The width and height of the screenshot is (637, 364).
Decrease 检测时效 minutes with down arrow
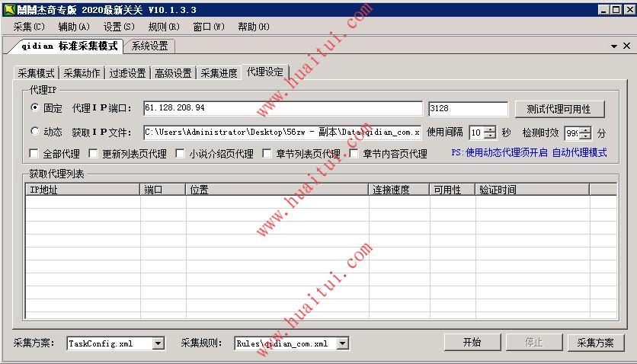(585, 136)
